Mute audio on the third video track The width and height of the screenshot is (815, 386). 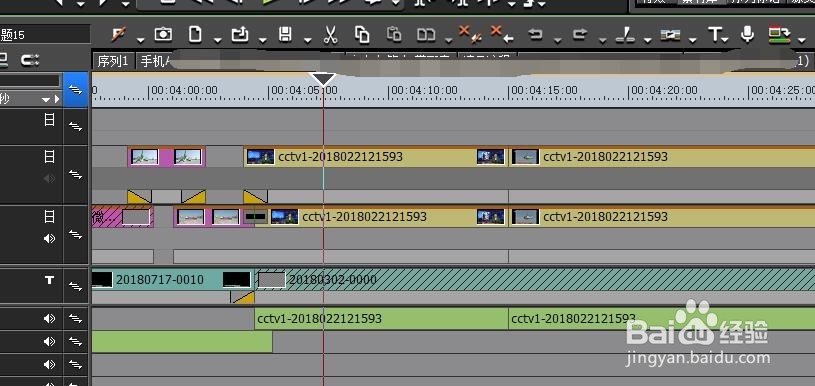point(49,238)
